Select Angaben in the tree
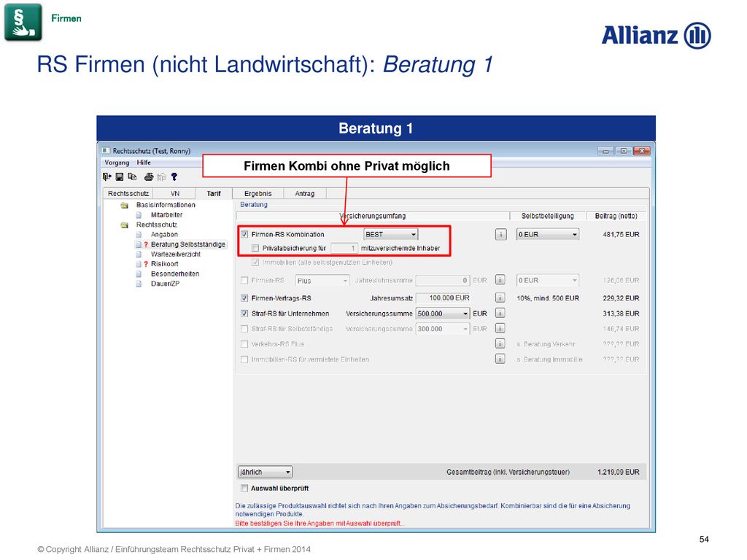 pyautogui.click(x=164, y=234)
